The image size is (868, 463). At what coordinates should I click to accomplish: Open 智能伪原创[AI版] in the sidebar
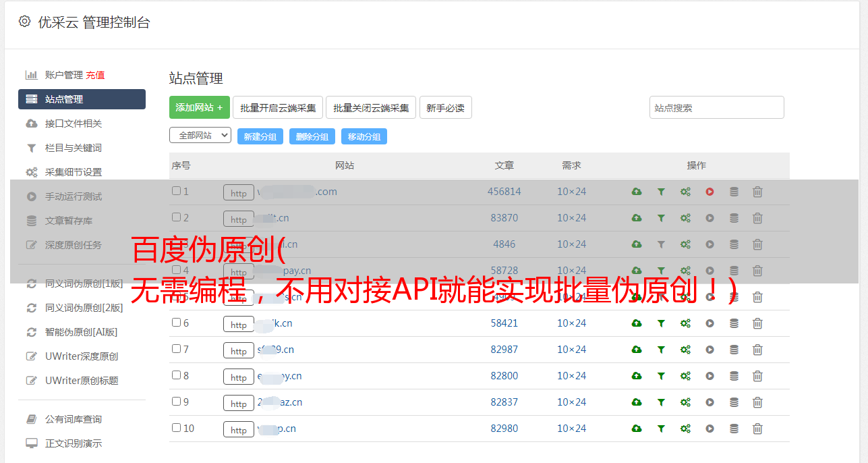[x=82, y=332]
